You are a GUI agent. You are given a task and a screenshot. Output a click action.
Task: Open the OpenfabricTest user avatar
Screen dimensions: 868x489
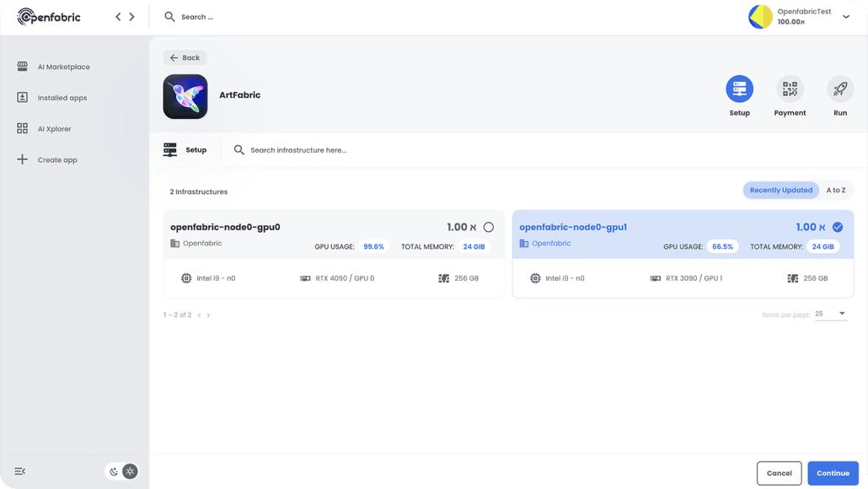click(760, 17)
